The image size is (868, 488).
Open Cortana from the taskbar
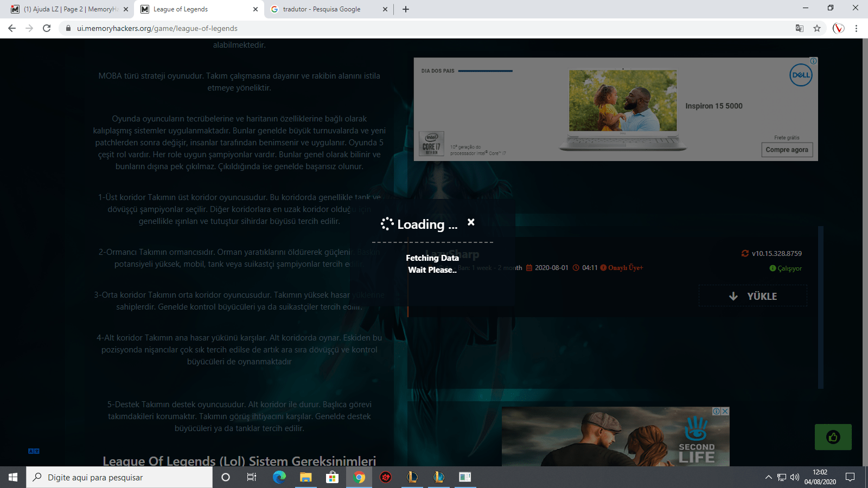[x=226, y=477]
